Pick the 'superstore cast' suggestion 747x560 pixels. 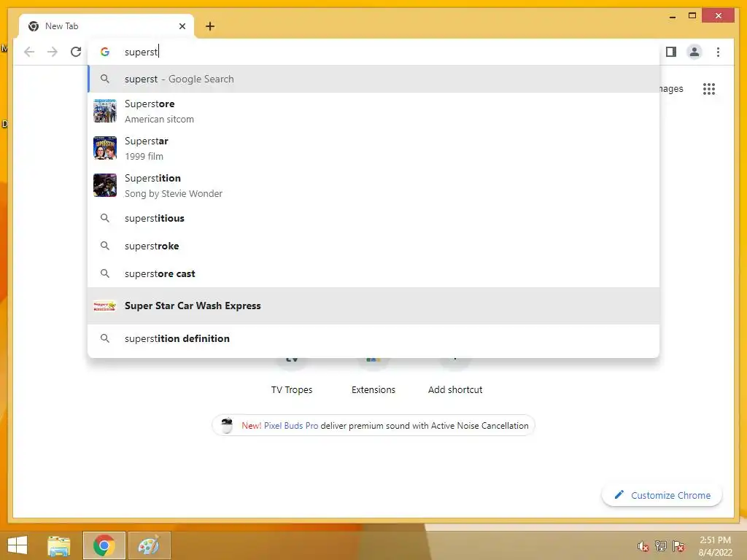(374, 274)
